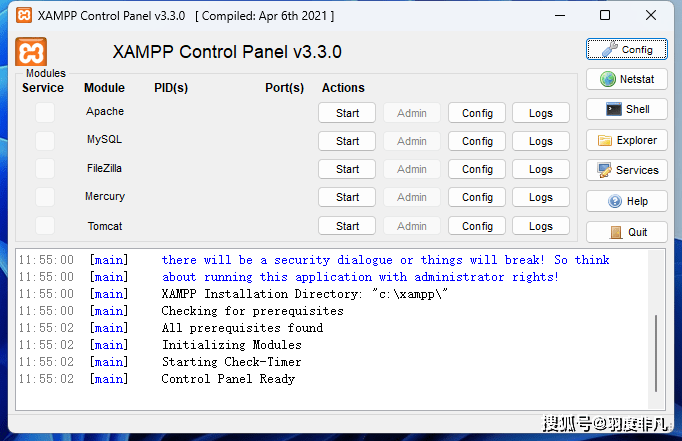Open the Config menu for Apache
The width and height of the screenshot is (682, 441).
click(477, 113)
